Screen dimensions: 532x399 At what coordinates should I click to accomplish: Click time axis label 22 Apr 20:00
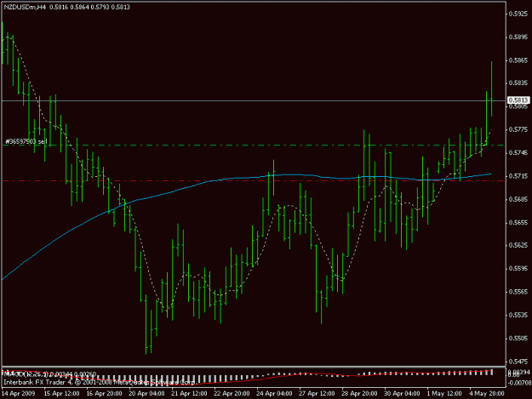(x=232, y=394)
